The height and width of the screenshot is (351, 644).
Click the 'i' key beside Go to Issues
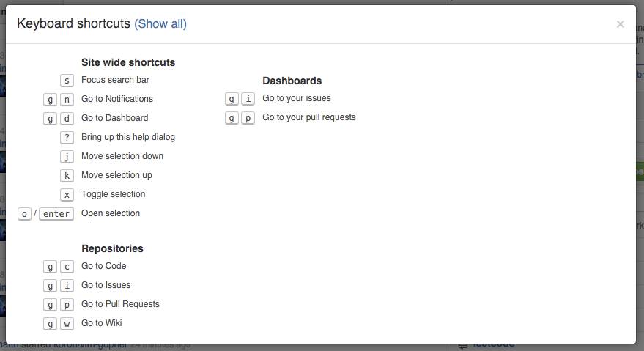[x=67, y=285]
